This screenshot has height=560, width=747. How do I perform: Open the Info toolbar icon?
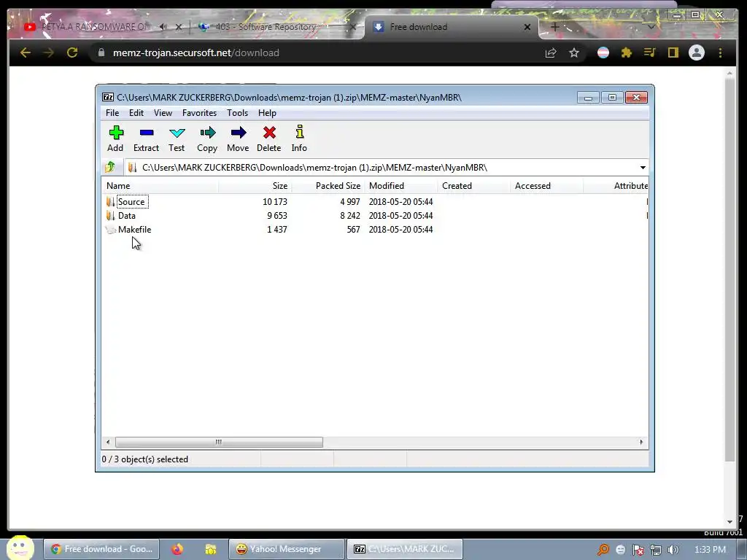pyautogui.click(x=299, y=139)
